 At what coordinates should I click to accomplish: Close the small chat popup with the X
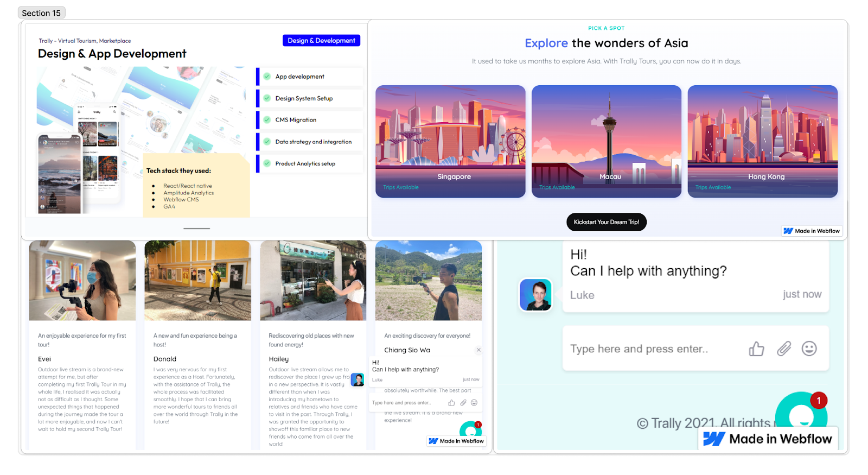click(x=478, y=350)
